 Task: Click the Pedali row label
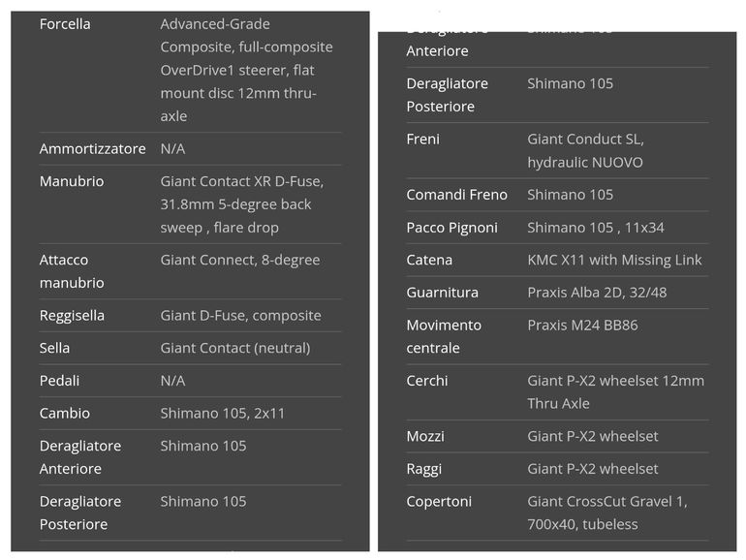[59, 381]
